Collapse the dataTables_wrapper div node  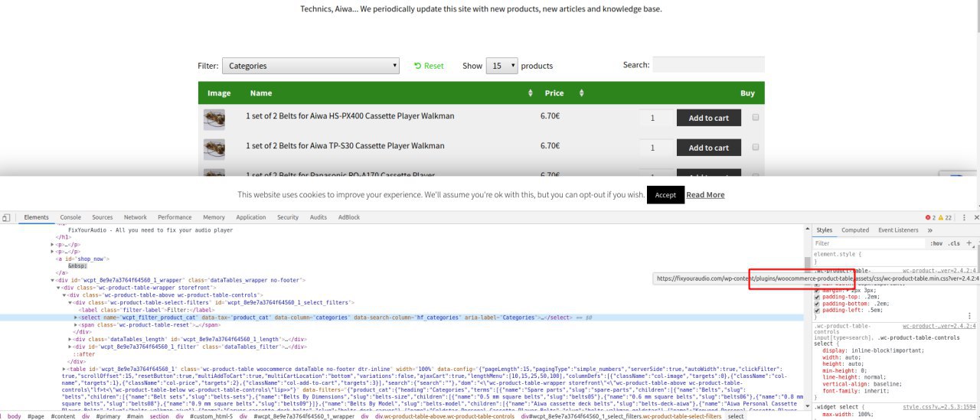(x=54, y=280)
